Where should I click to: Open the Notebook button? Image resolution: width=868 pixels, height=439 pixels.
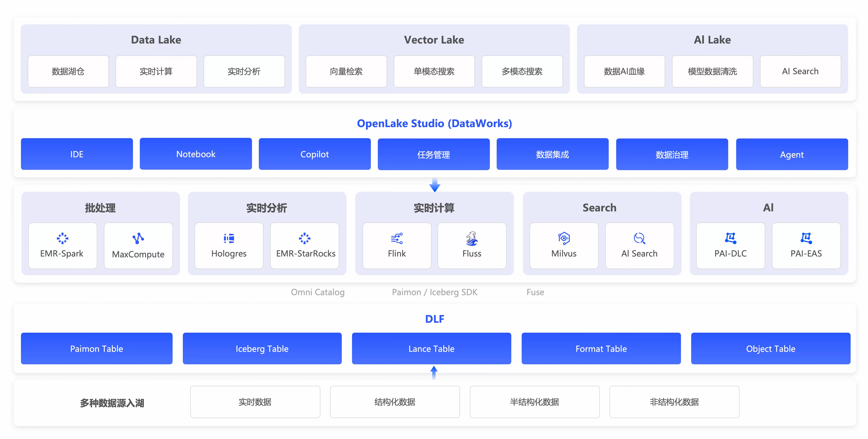tap(196, 154)
